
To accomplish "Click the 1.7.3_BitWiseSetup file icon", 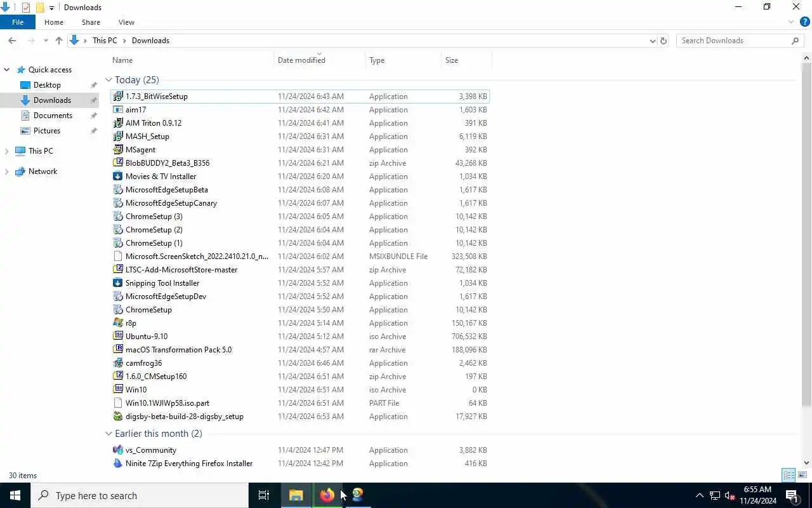I will click(118, 97).
